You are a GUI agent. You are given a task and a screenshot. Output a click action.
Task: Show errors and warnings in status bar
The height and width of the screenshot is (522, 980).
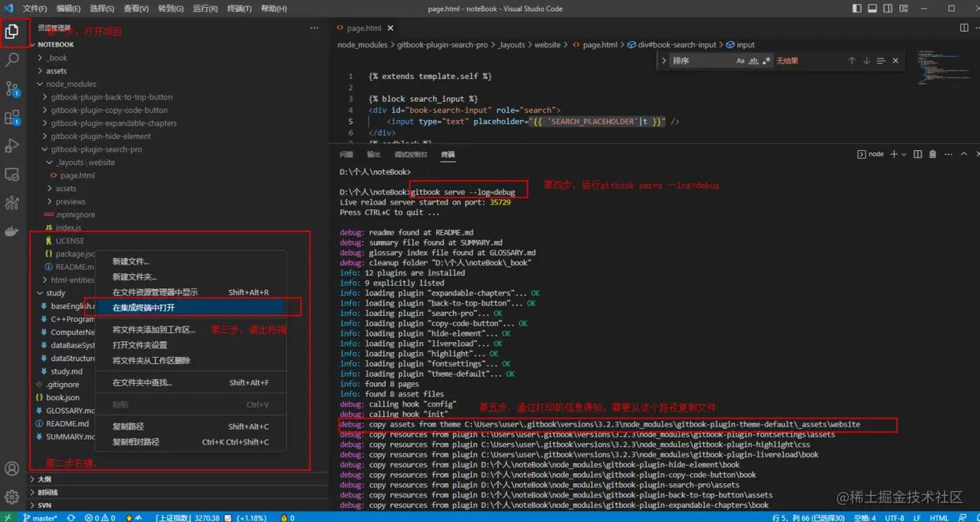tap(100, 517)
